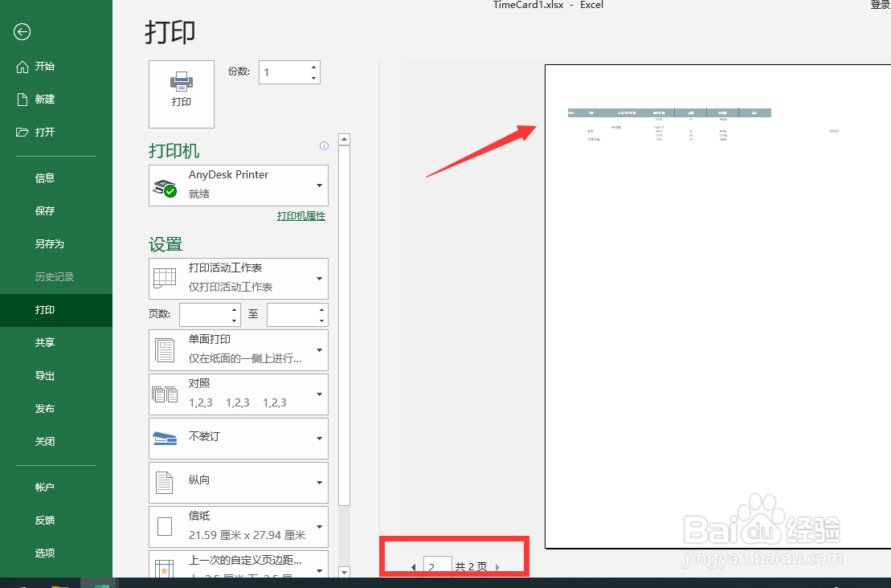The image size is (891, 588).
Task: Select 信息 in the sidebar
Action: pos(56,178)
